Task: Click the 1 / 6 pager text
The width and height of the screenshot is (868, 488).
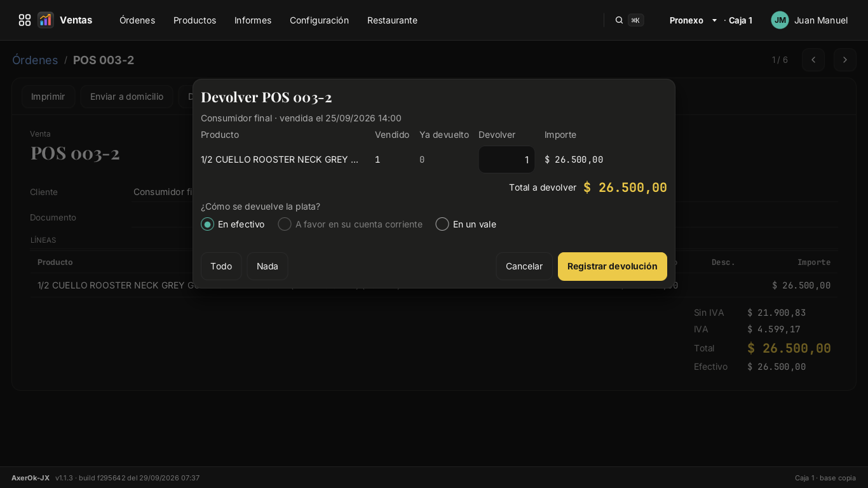Action: 780,60
